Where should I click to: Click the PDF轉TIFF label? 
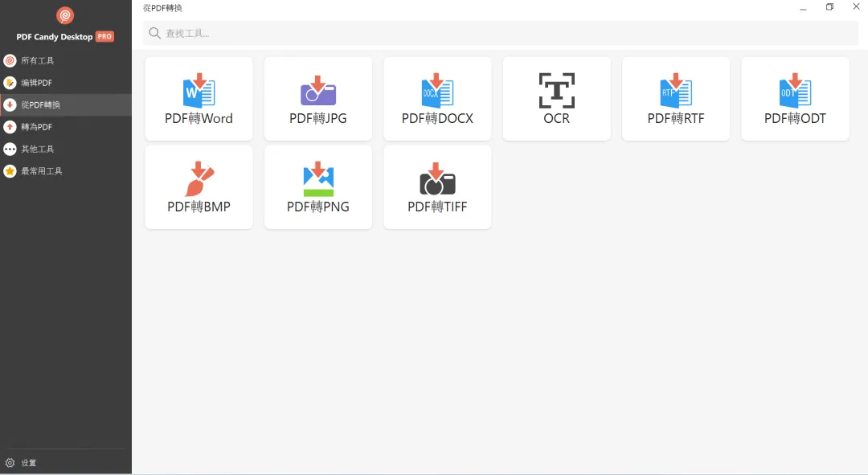[x=437, y=207]
